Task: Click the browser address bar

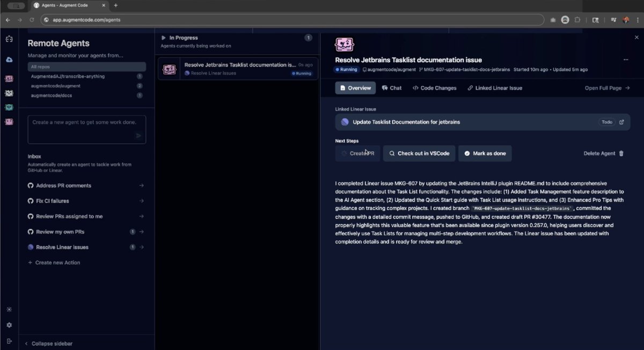Action: pos(292,20)
